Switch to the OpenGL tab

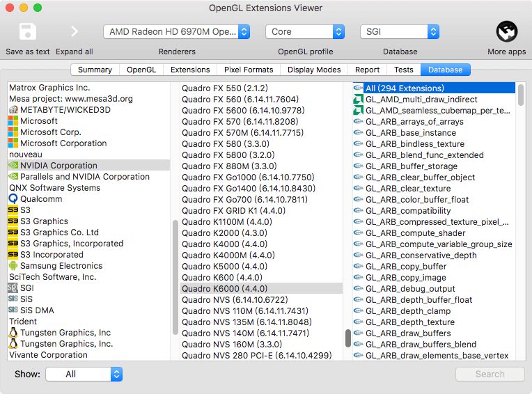[141, 70]
